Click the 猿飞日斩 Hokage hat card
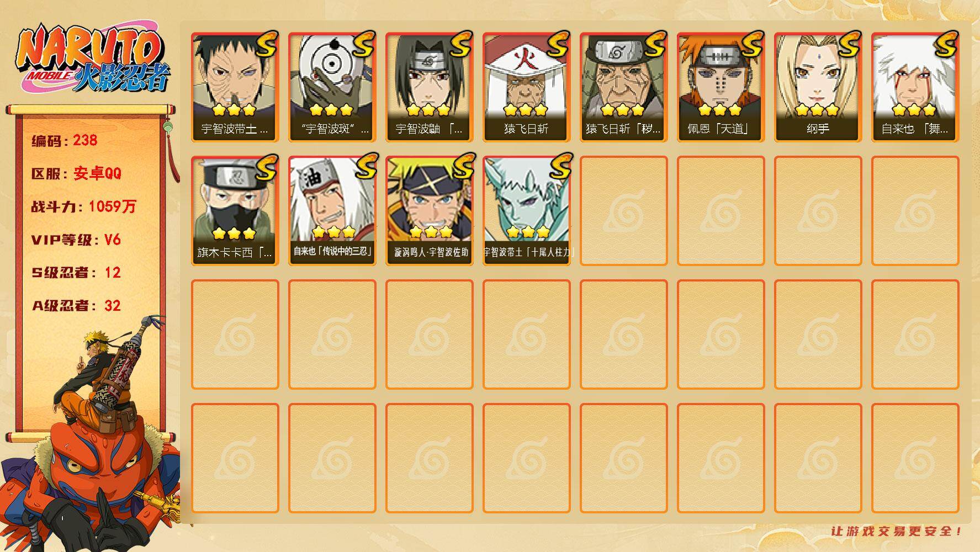 526,87
